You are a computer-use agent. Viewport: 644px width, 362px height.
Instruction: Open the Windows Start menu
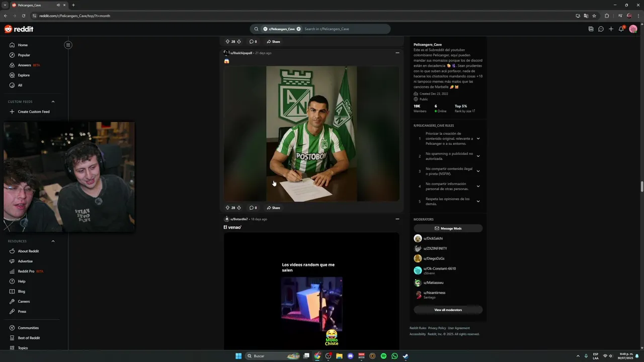pyautogui.click(x=238, y=356)
